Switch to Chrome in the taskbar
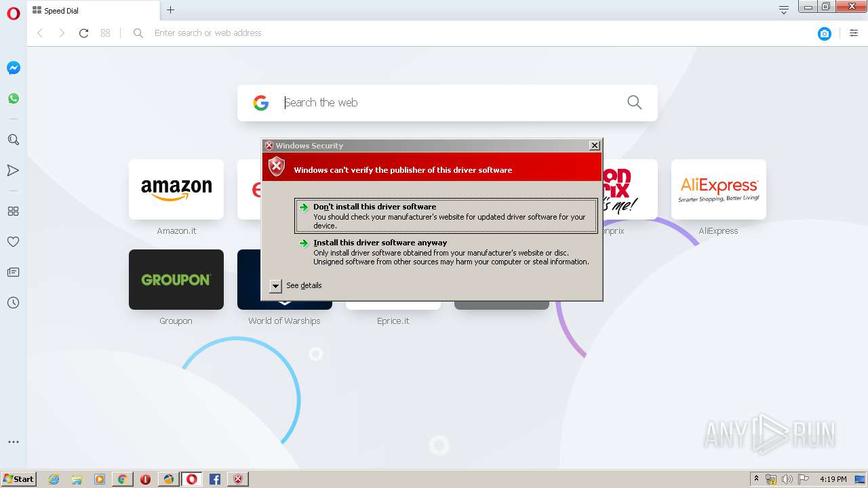The image size is (868, 488). click(x=122, y=479)
